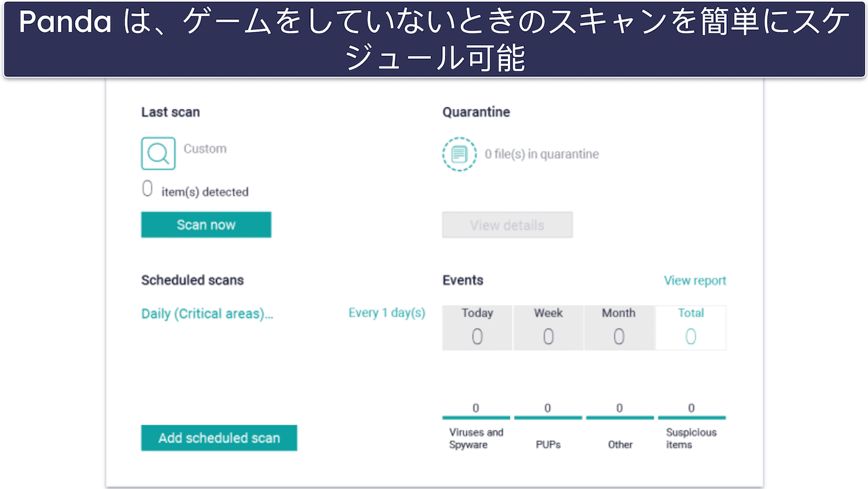Open the View report link
This screenshot has width=868, height=489.
(x=695, y=281)
